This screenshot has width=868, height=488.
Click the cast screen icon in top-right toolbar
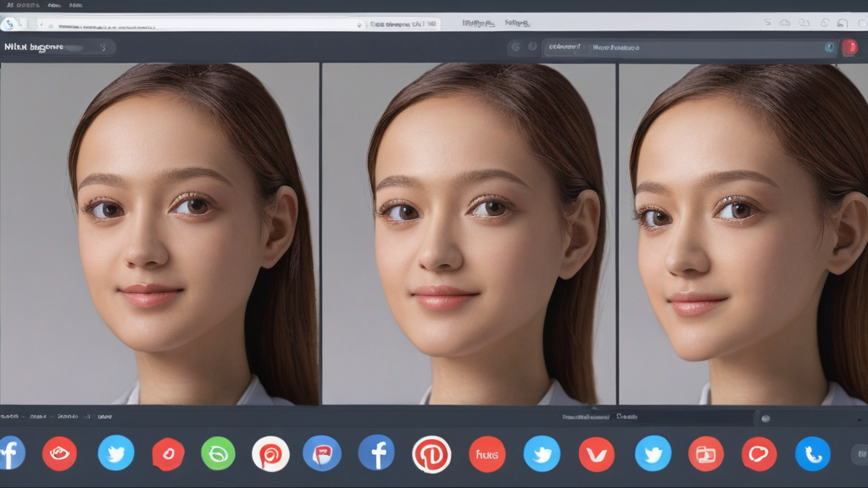pos(843,23)
